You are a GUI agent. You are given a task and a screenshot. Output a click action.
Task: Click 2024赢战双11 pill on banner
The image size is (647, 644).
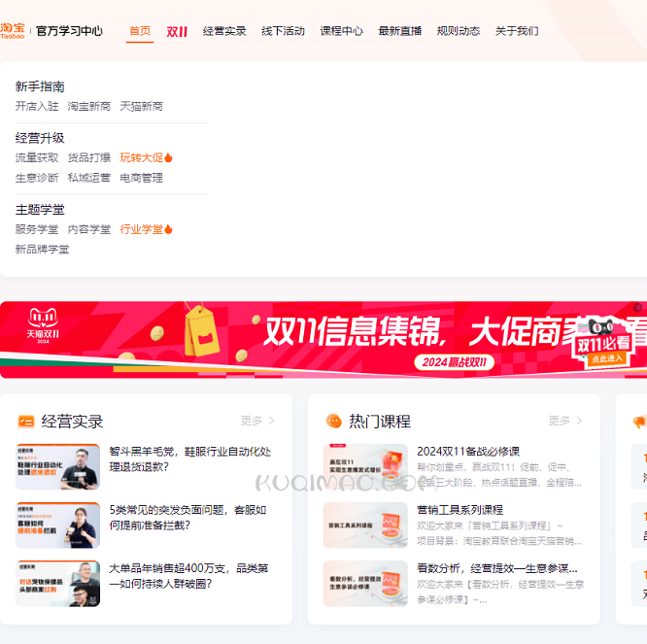pos(454,362)
